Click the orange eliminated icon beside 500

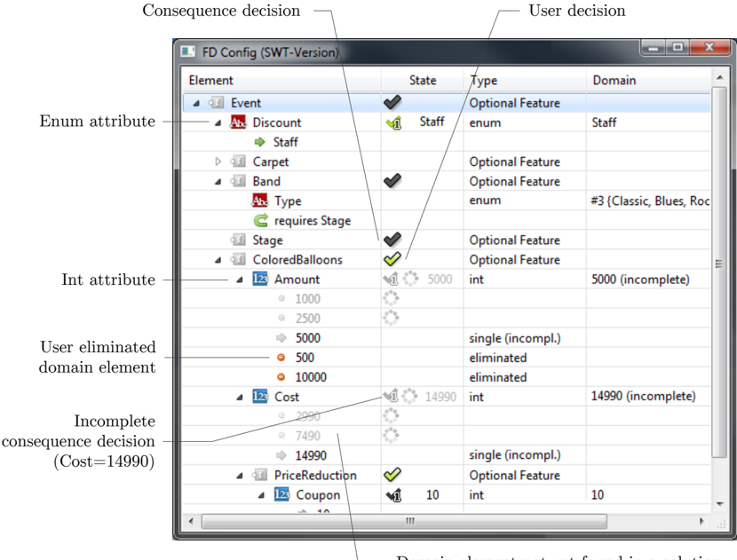click(x=281, y=358)
